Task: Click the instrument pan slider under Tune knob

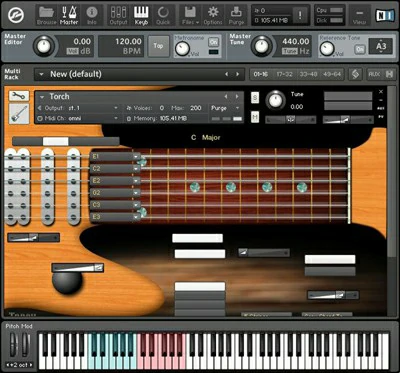Action: (x=291, y=120)
